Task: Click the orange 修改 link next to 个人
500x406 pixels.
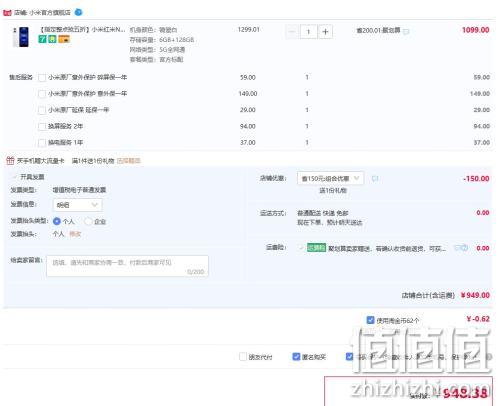Action: (x=75, y=234)
